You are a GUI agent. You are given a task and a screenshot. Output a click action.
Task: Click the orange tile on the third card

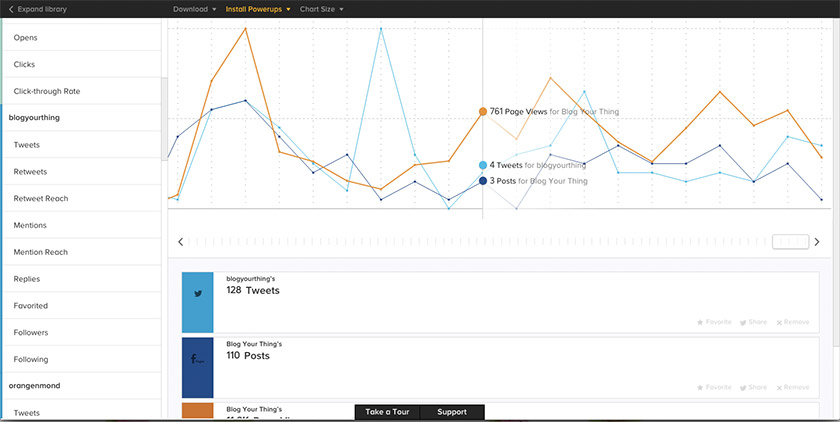click(198, 411)
